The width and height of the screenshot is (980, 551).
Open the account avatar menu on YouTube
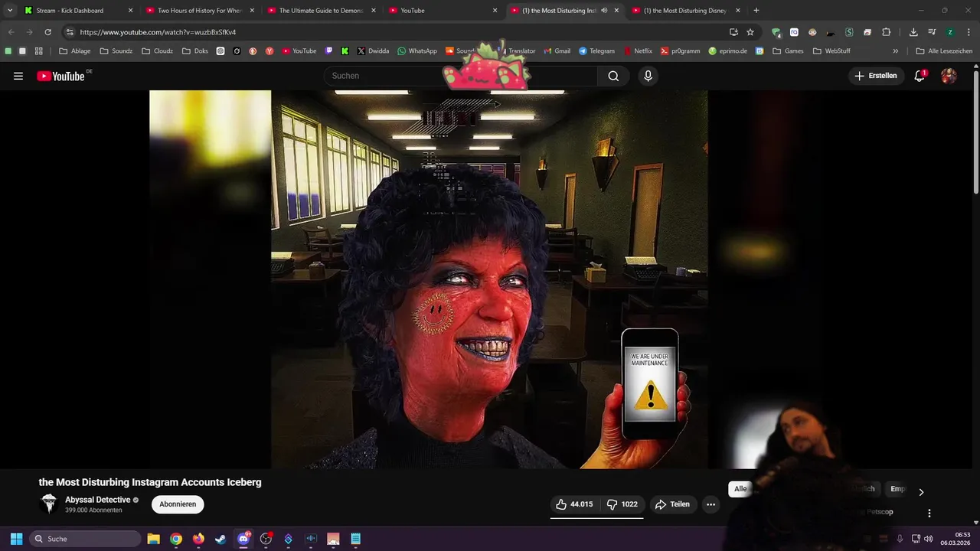949,76
